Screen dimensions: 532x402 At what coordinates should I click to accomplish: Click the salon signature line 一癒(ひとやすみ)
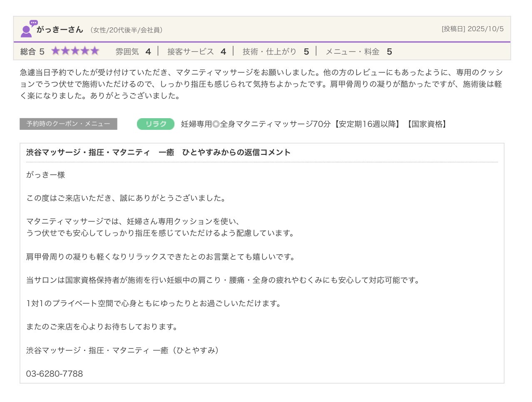click(122, 350)
